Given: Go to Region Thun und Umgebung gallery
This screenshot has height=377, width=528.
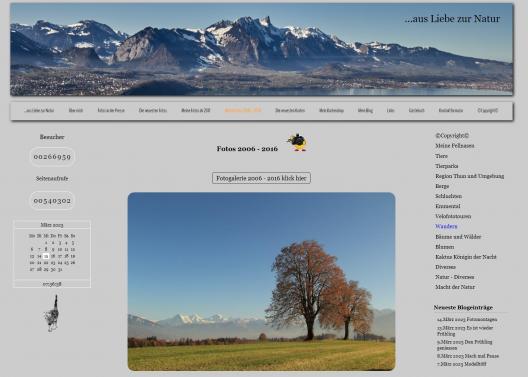Looking at the screenshot, I should pos(469,176).
